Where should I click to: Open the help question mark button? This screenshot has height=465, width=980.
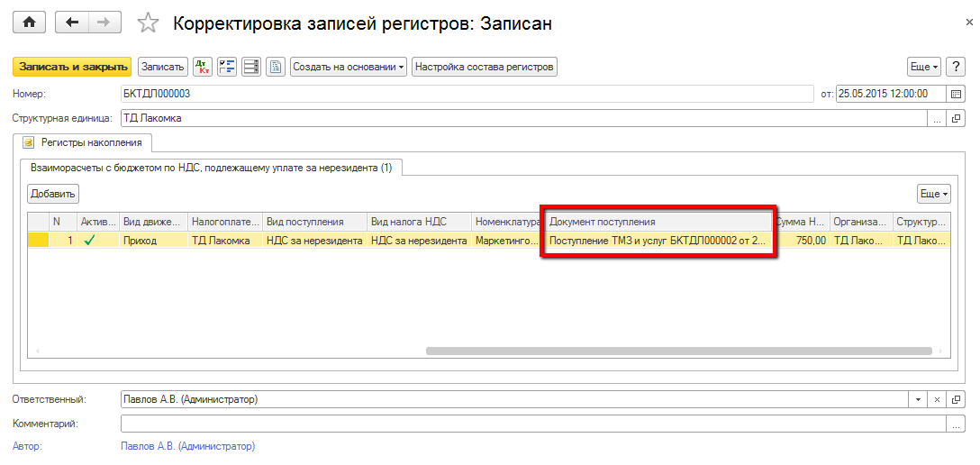956,67
